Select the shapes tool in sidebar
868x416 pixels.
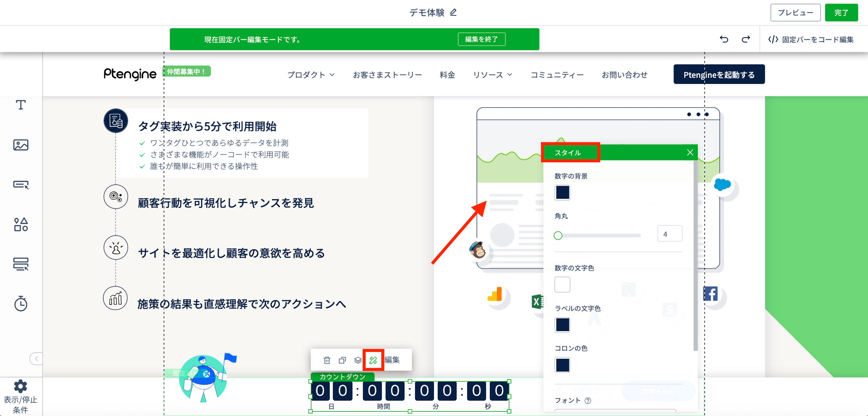tap(21, 225)
